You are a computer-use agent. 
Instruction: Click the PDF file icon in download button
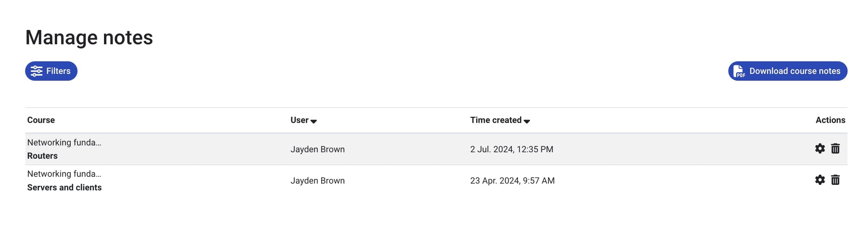tap(739, 71)
